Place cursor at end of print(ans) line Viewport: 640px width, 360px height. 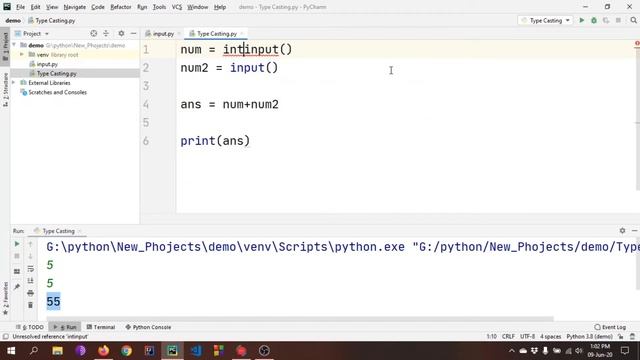coord(250,141)
